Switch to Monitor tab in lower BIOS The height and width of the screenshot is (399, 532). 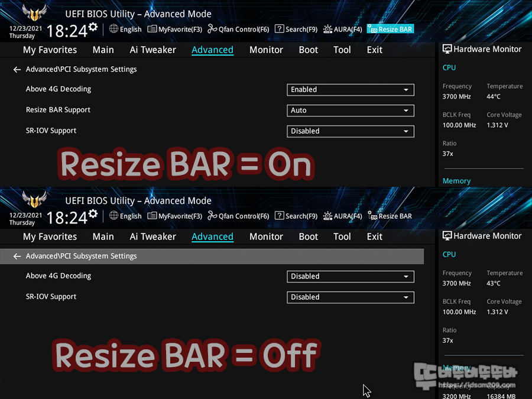[x=266, y=237]
